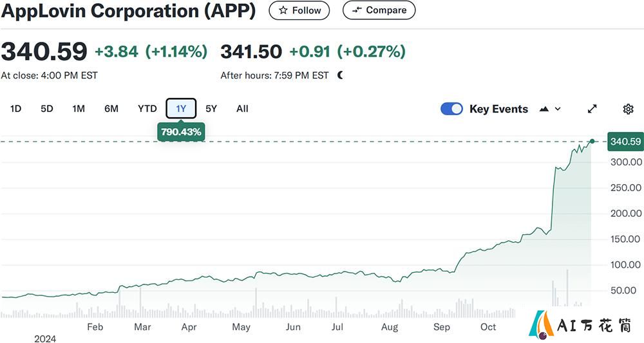Click the 790.43% return badge
644x343 pixels.
[x=181, y=132]
